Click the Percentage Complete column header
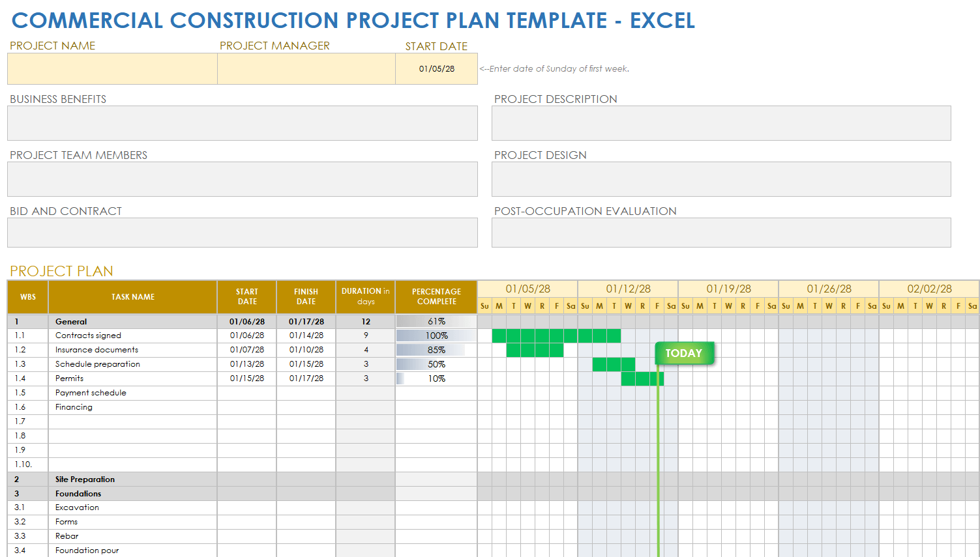The height and width of the screenshot is (557, 980). click(436, 297)
